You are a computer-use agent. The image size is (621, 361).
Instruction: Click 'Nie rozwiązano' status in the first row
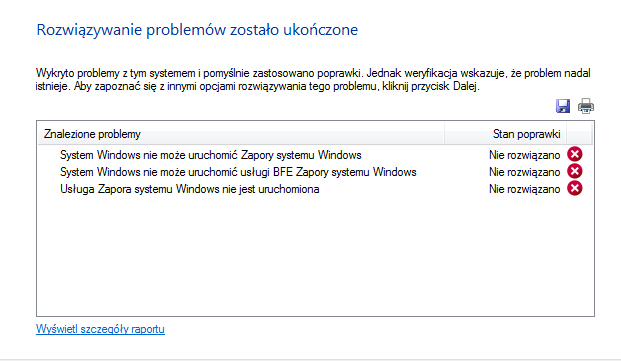point(524,155)
